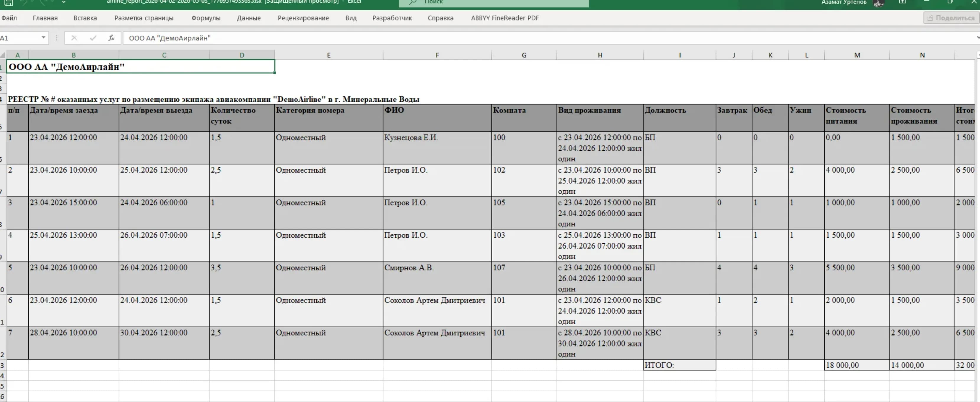Screen dimensions: 980x402
Task: Click the Завтрак header cell
Action: (x=734, y=118)
